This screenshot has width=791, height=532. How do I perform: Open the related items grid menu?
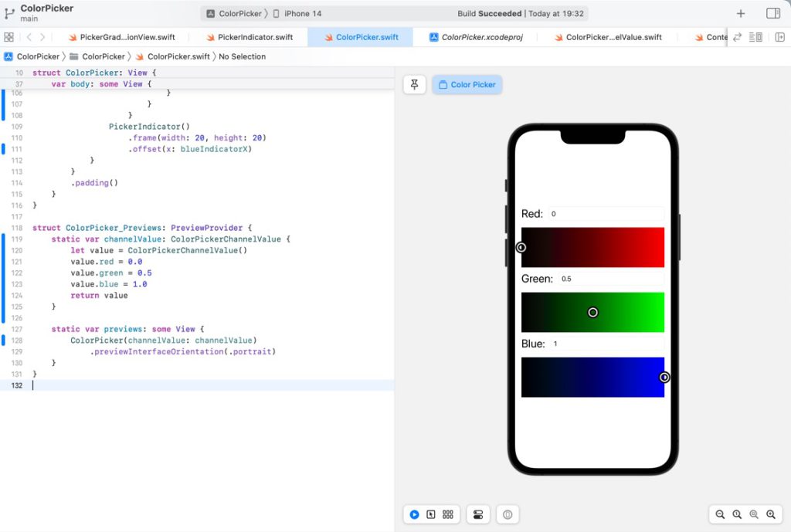[8, 37]
